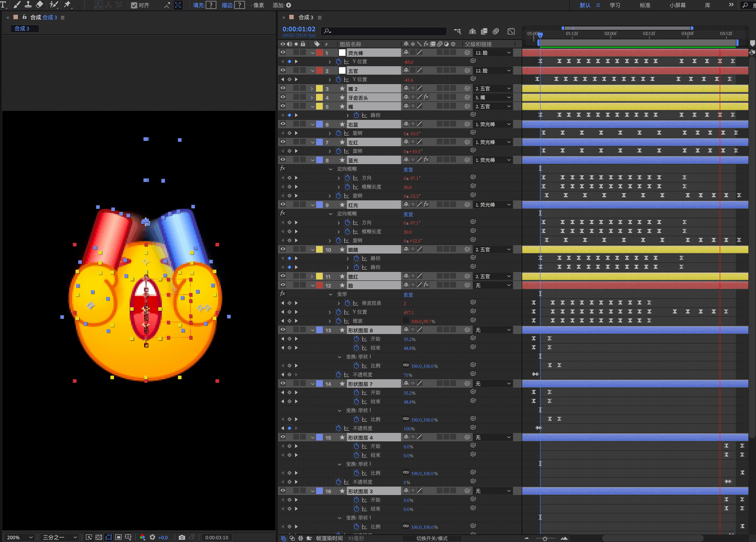Expand the 嘴 2 layer properties
The height and width of the screenshot is (542, 756).
tap(312, 89)
